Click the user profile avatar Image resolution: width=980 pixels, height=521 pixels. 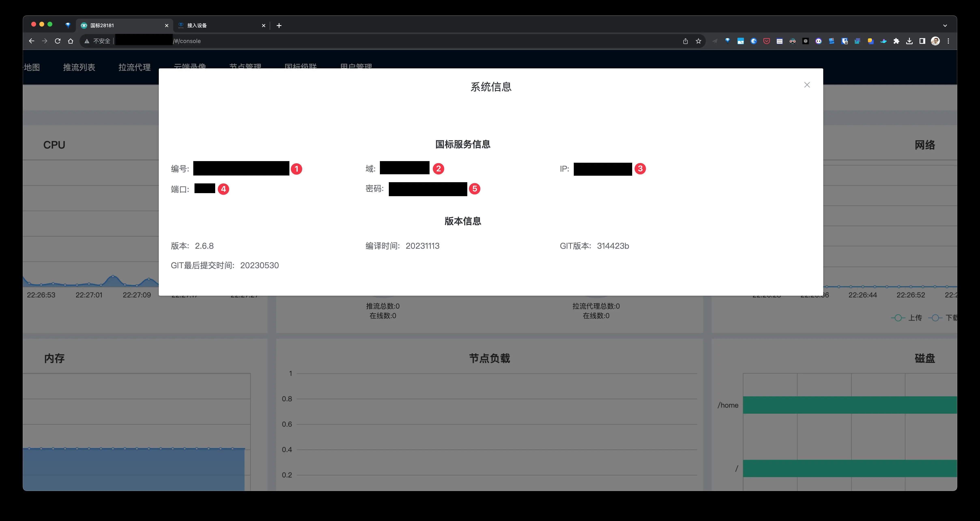coord(935,41)
